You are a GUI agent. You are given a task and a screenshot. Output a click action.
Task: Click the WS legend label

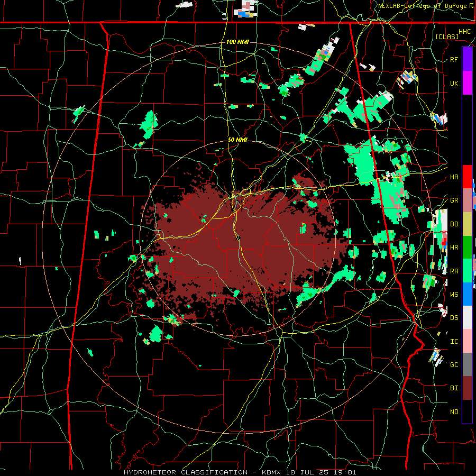coord(454,294)
